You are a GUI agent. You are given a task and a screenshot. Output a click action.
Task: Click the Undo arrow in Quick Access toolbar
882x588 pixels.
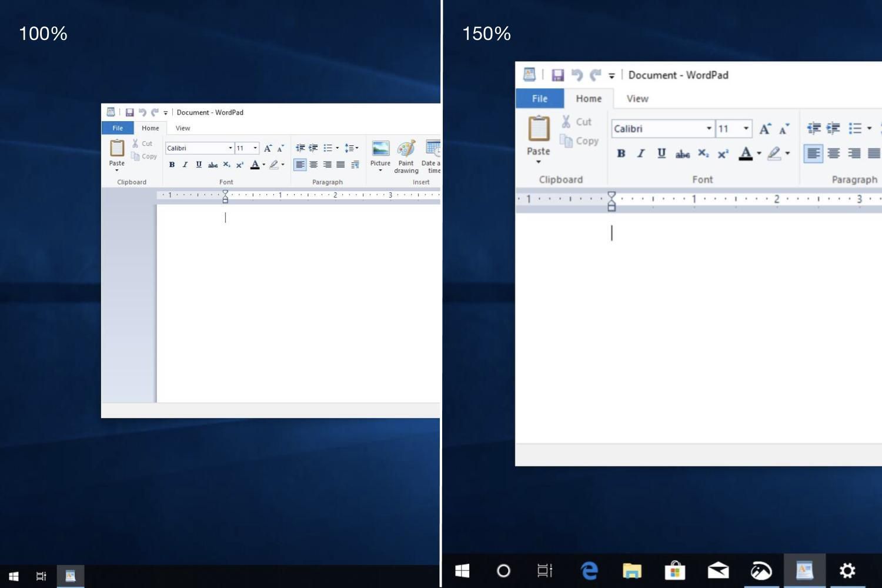point(576,75)
